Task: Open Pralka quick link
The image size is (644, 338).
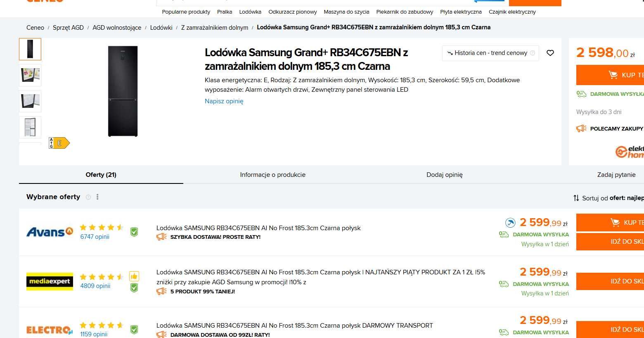Action: coord(225,12)
